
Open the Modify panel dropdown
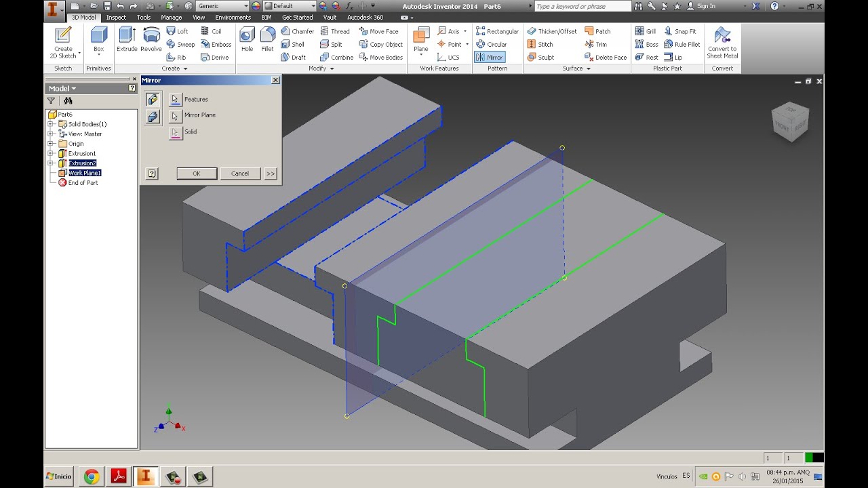tap(321, 68)
